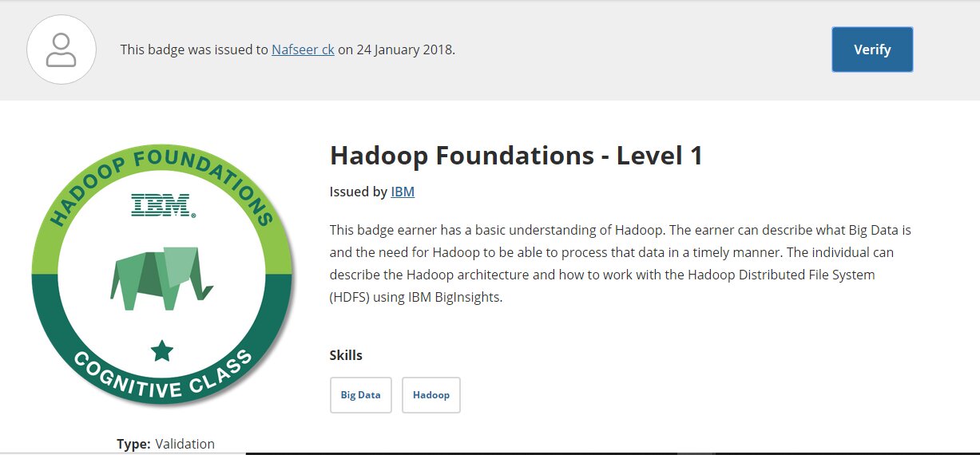Click the Verify button
The width and height of the screenshot is (980, 455).
[x=872, y=49]
